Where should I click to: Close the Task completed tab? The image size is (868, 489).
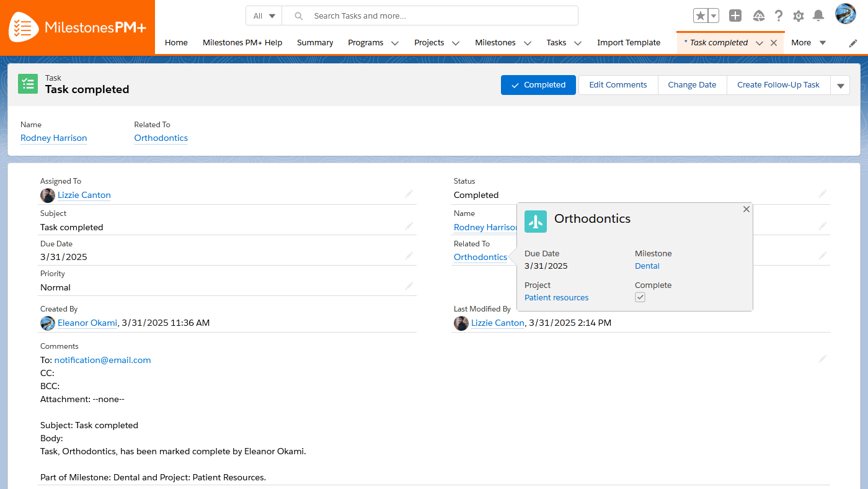coord(774,43)
